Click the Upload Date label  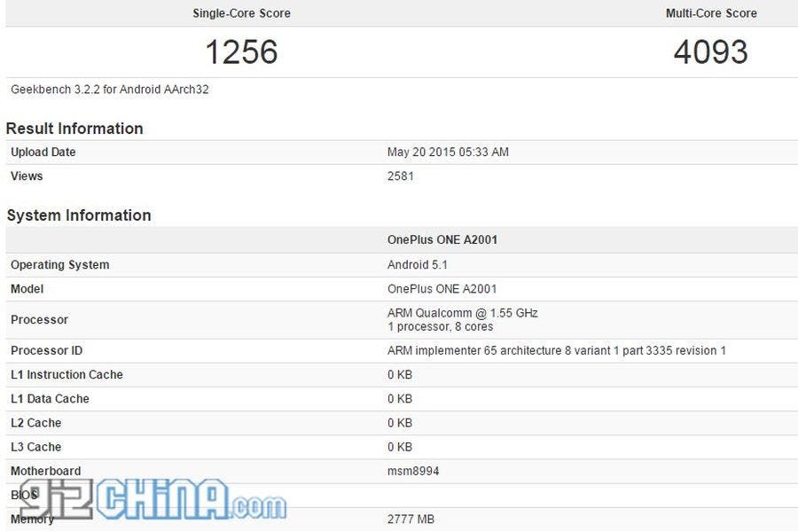(43, 153)
